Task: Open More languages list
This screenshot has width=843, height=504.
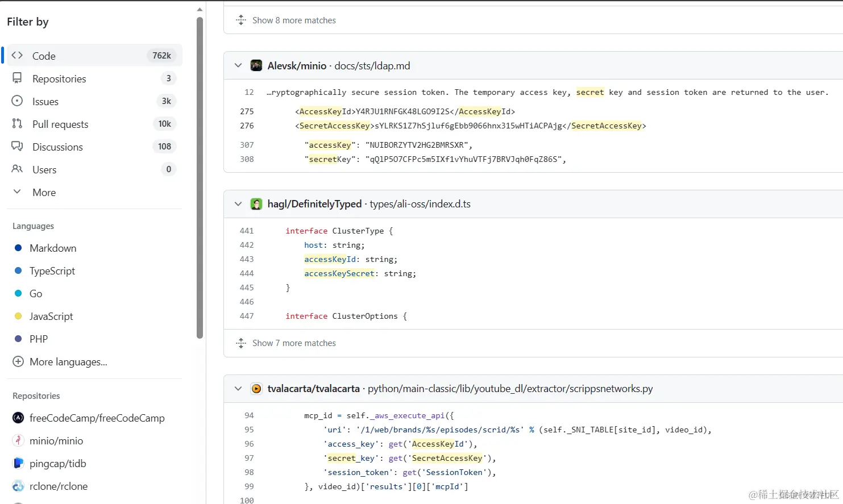Action: click(x=68, y=361)
